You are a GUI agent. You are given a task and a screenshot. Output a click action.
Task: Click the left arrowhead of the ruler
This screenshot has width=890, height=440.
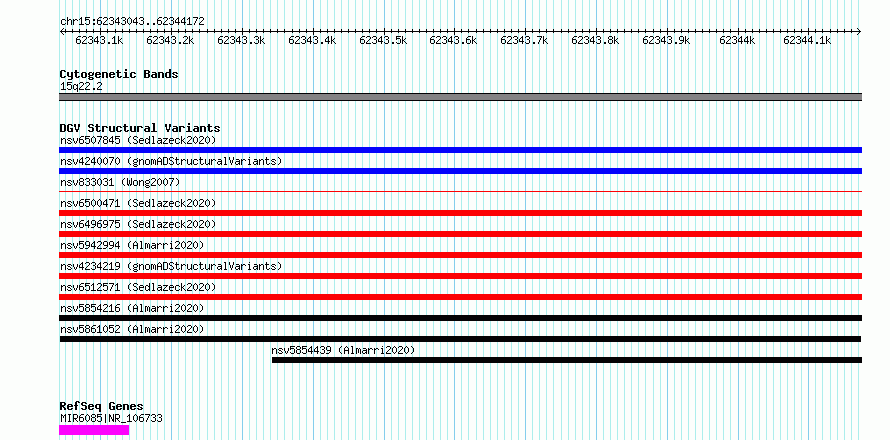pyautogui.click(x=62, y=31)
